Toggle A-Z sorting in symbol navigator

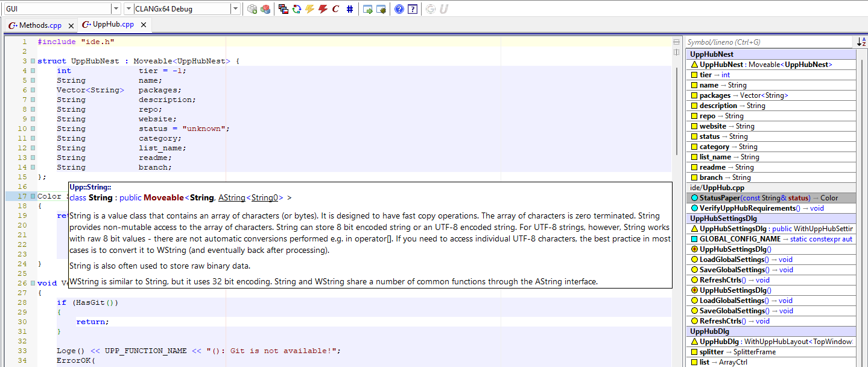tap(861, 42)
